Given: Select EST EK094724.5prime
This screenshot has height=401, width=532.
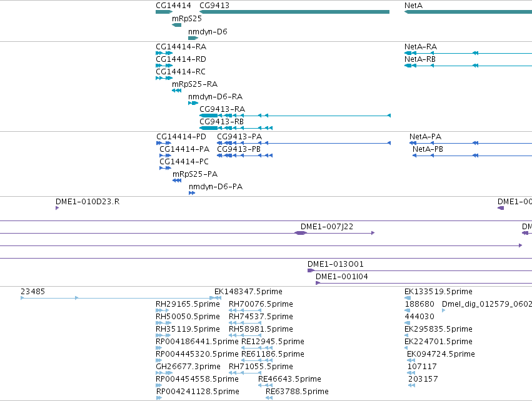Looking at the screenshot, I should click(x=441, y=355).
